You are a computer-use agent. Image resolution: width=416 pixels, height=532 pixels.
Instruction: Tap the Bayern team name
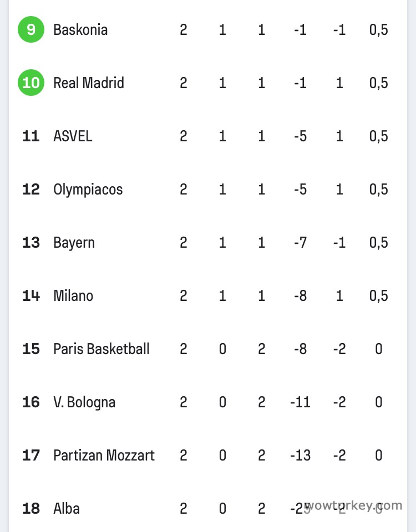click(x=74, y=242)
